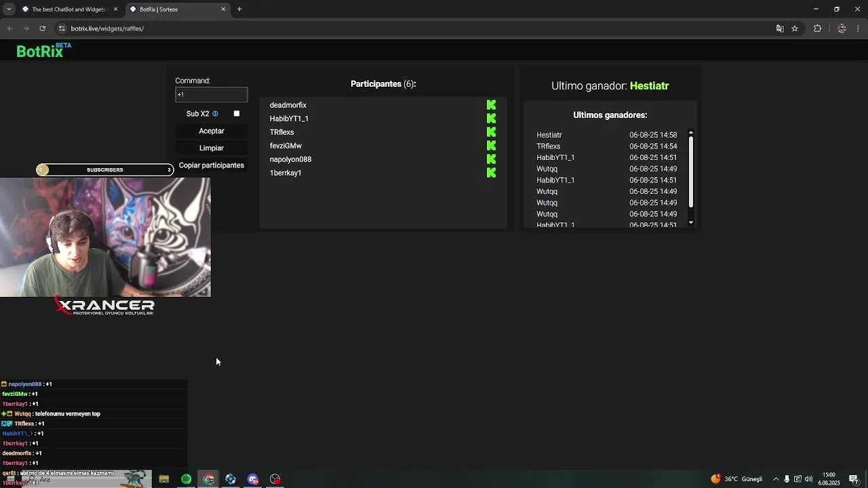
Task: Close the 'The best ChatBot and Widgets' tab
Action: [115, 9]
